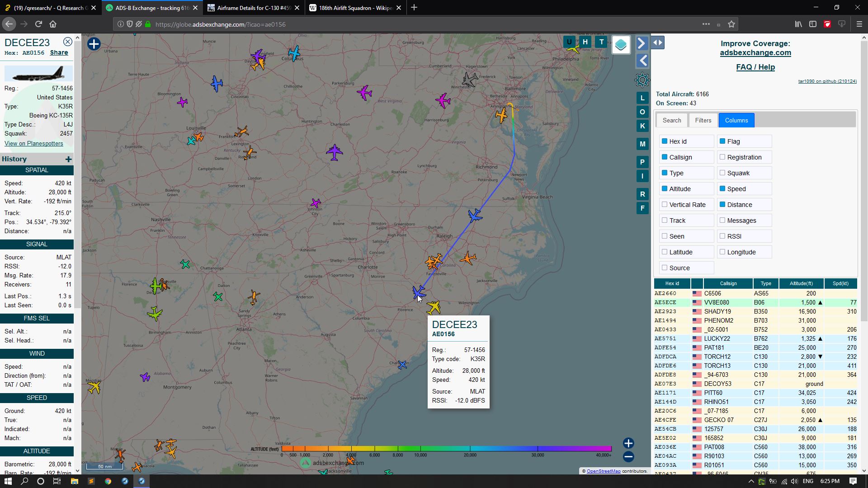Reload the current page

(38, 24)
